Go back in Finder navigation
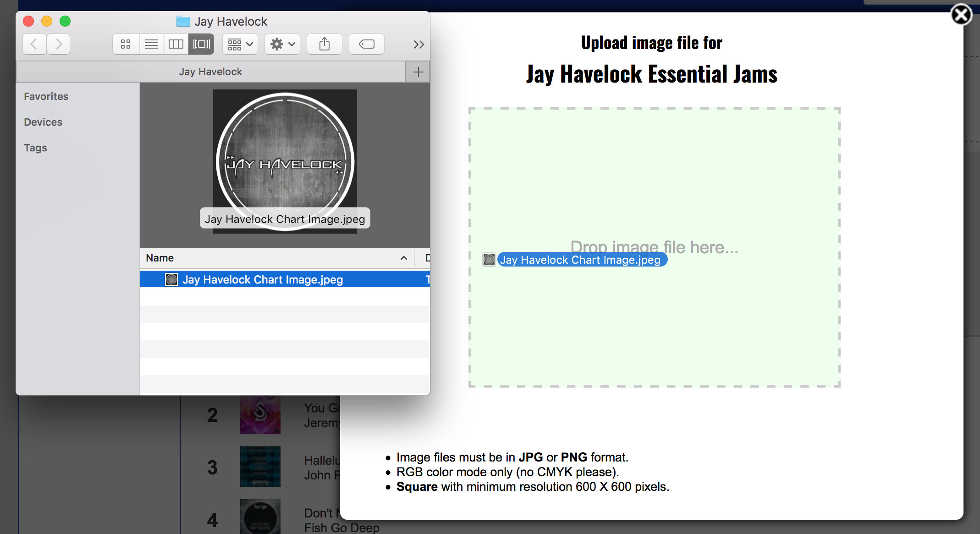Image resolution: width=980 pixels, height=534 pixels. (34, 44)
